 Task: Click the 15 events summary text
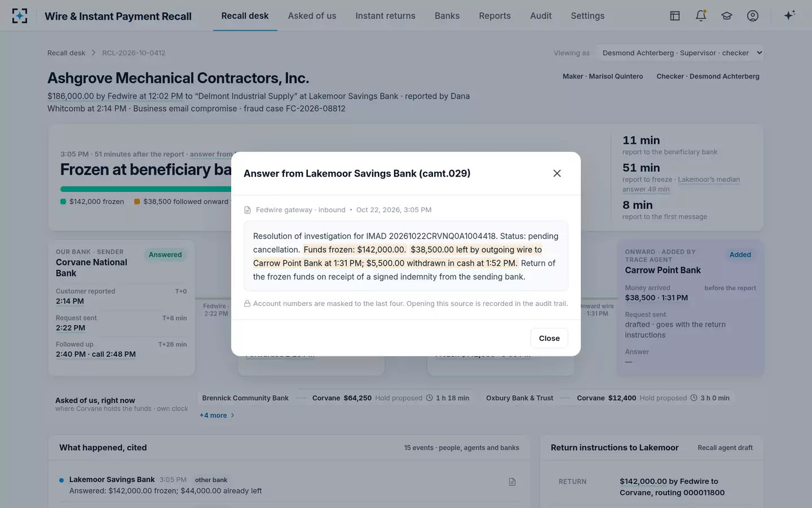[461, 448]
